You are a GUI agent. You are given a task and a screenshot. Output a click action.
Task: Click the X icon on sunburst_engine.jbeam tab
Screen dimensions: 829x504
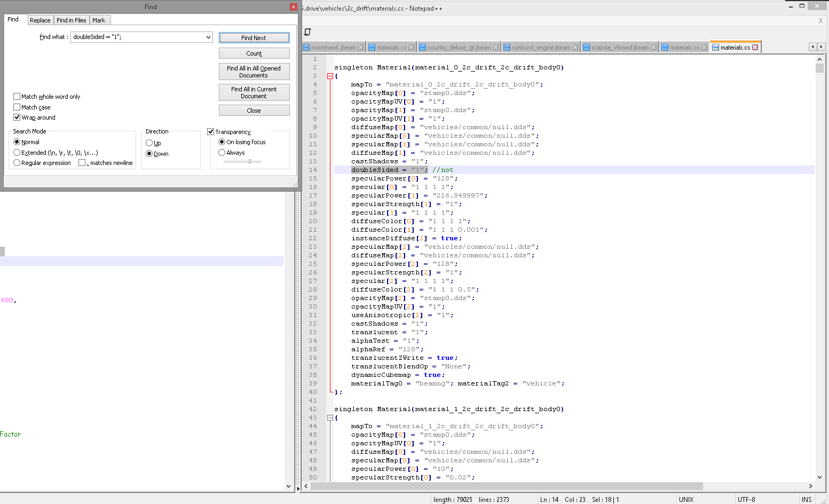[x=575, y=48]
